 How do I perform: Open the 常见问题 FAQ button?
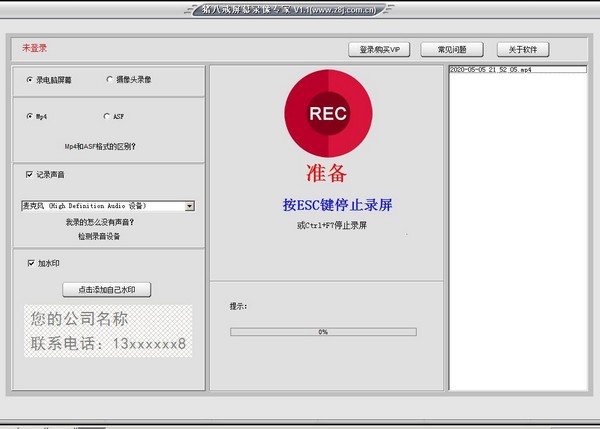(452, 49)
